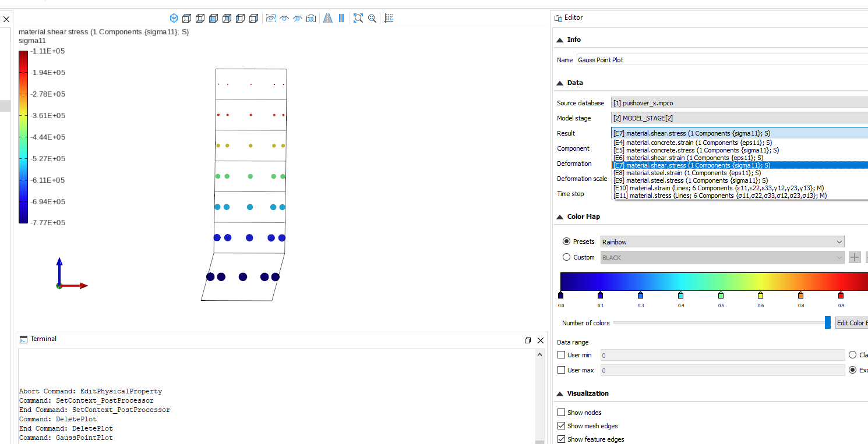868x444 pixels.
Task: Choose [E5] material.concrete.stress from the list
Action: 740,150
